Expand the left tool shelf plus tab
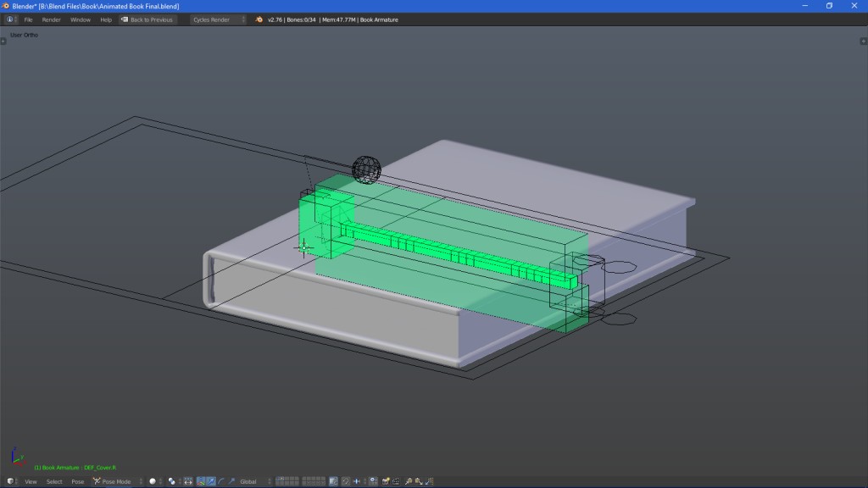 click(x=3, y=41)
